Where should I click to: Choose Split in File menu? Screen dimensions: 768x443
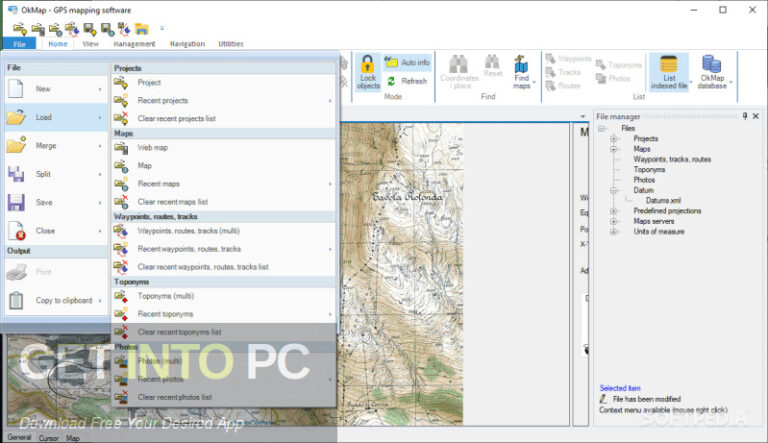pos(56,174)
